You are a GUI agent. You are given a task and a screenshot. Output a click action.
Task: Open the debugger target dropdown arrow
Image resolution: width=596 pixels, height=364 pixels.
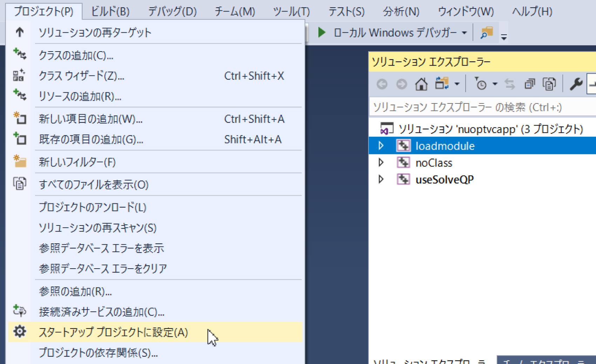464,33
